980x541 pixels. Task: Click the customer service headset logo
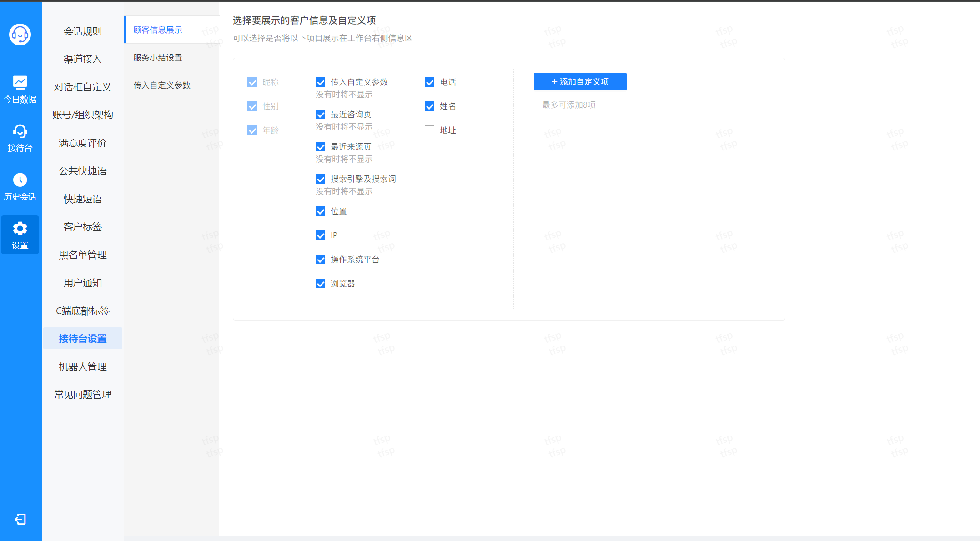20,34
